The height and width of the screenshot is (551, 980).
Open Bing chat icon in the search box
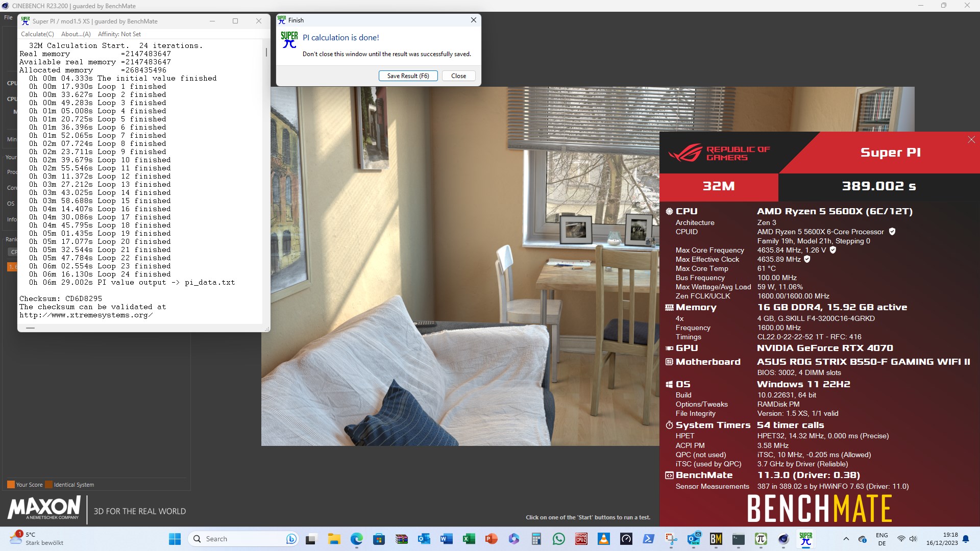pos(291,539)
